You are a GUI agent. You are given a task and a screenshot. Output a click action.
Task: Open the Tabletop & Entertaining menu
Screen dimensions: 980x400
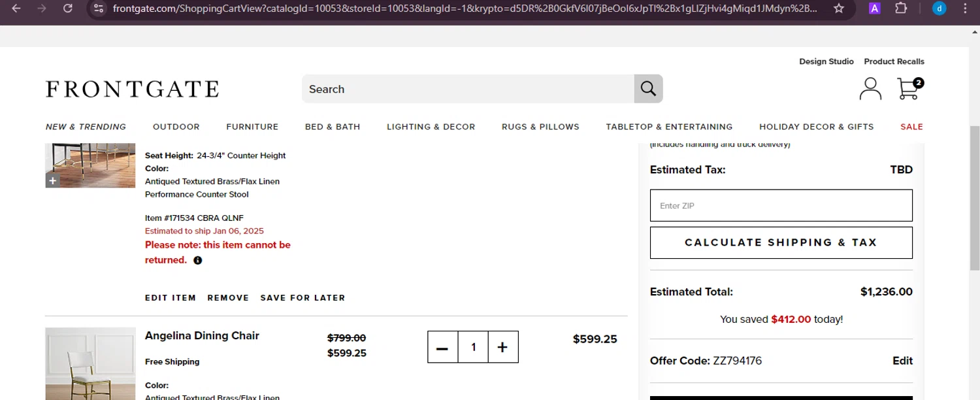coord(669,127)
